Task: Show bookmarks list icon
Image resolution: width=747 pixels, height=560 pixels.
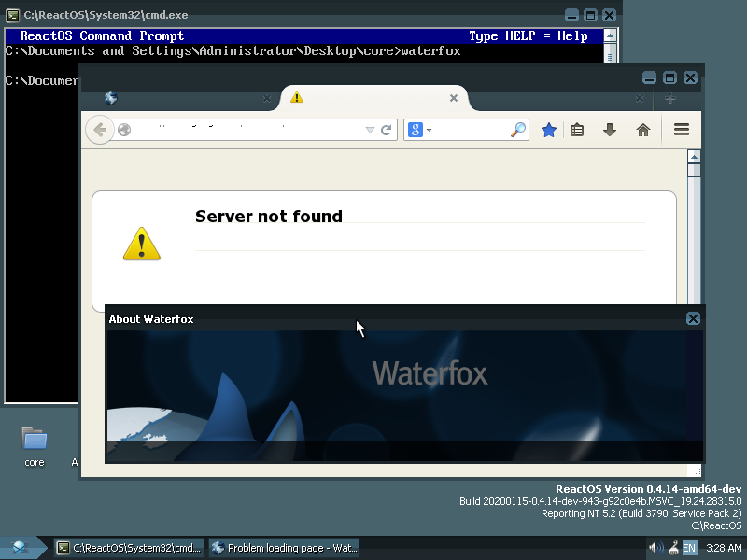Action: 577,130
